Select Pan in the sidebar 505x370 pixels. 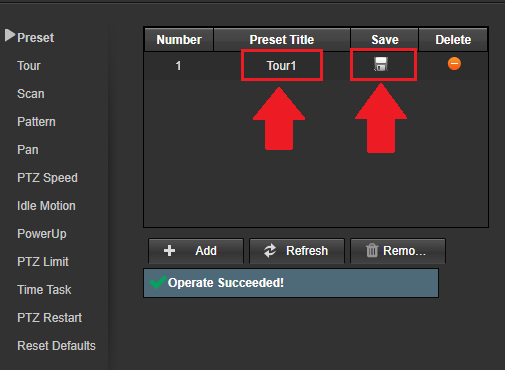(x=28, y=150)
